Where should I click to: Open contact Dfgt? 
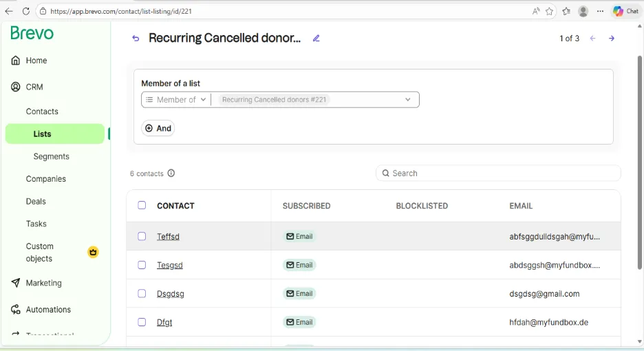(x=164, y=322)
